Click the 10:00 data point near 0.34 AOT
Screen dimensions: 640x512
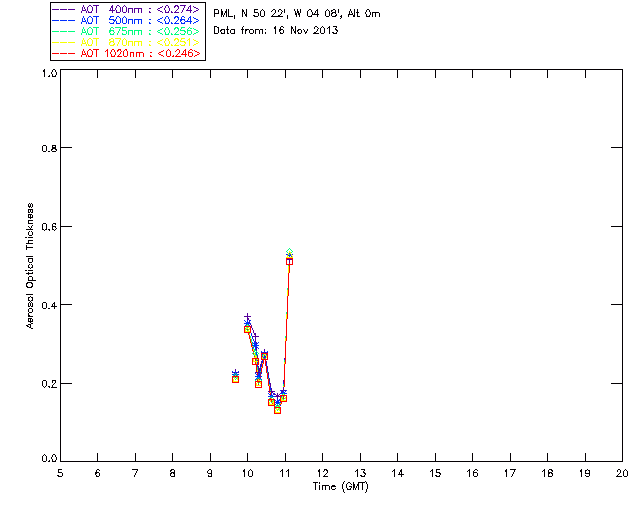pyautogui.click(x=247, y=329)
